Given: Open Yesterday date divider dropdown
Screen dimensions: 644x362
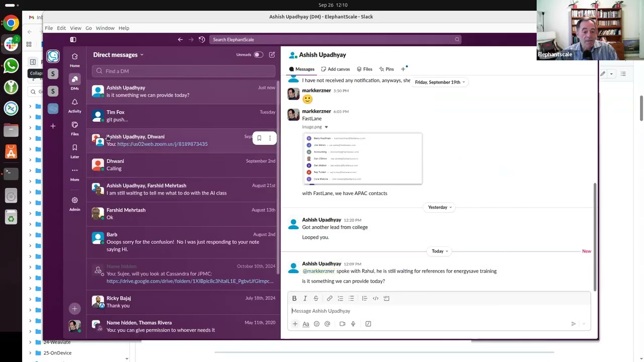Looking at the screenshot, I should pyautogui.click(x=440, y=207).
